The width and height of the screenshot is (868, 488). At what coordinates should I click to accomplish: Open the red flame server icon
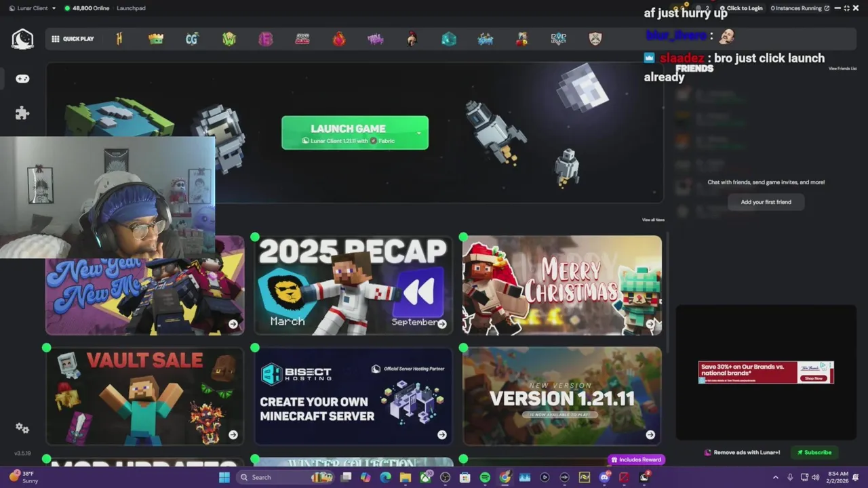pos(339,39)
